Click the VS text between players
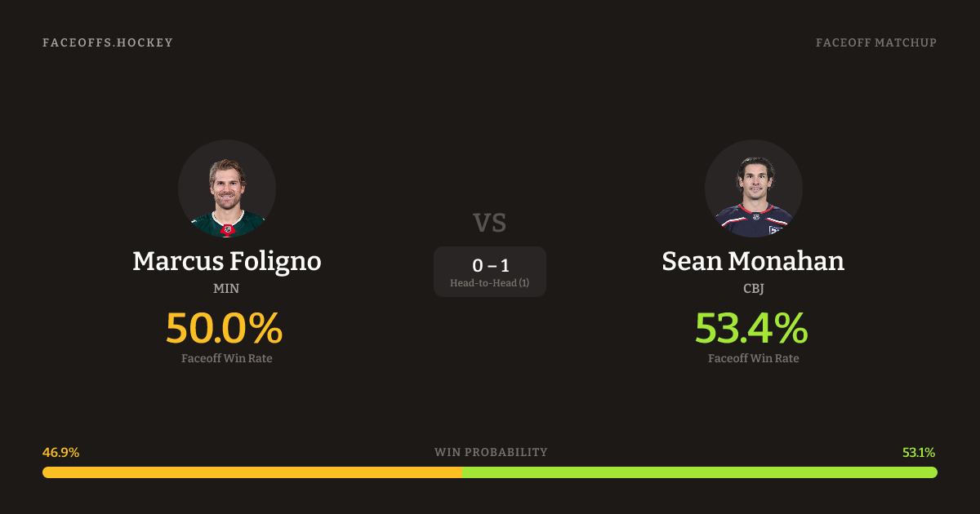 pyautogui.click(x=490, y=222)
